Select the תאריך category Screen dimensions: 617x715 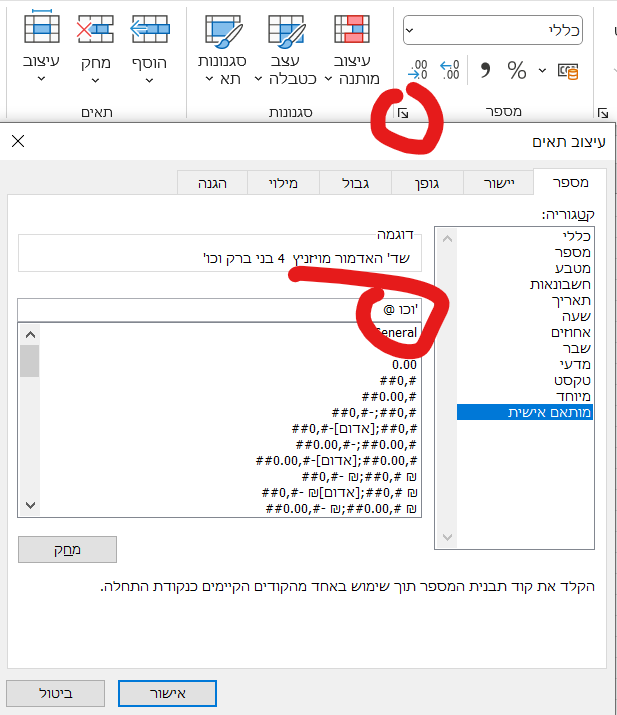point(525,300)
